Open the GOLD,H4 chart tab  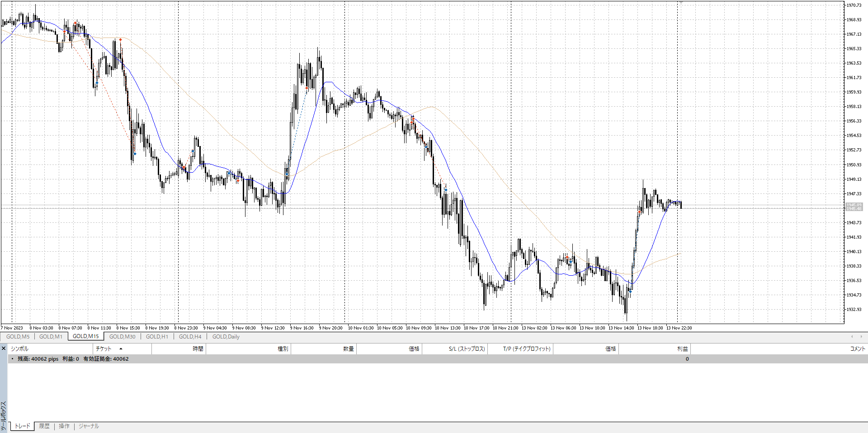pos(190,337)
